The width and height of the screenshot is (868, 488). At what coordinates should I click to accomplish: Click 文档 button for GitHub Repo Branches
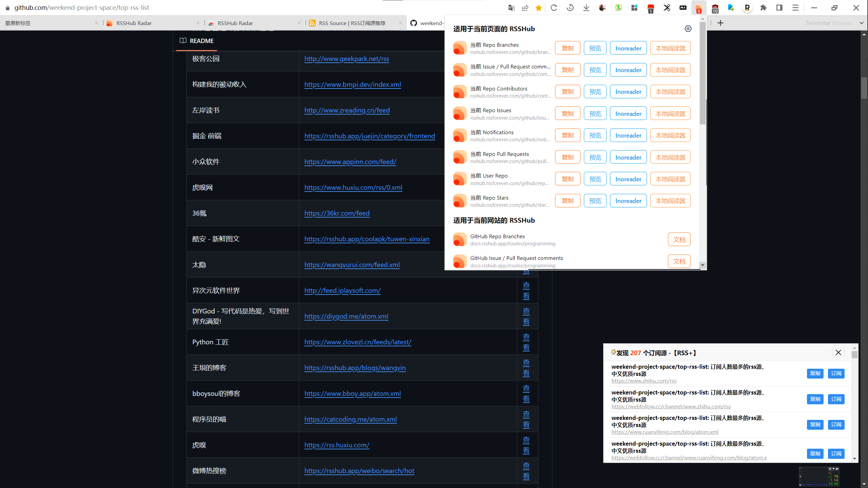click(679, 240)
